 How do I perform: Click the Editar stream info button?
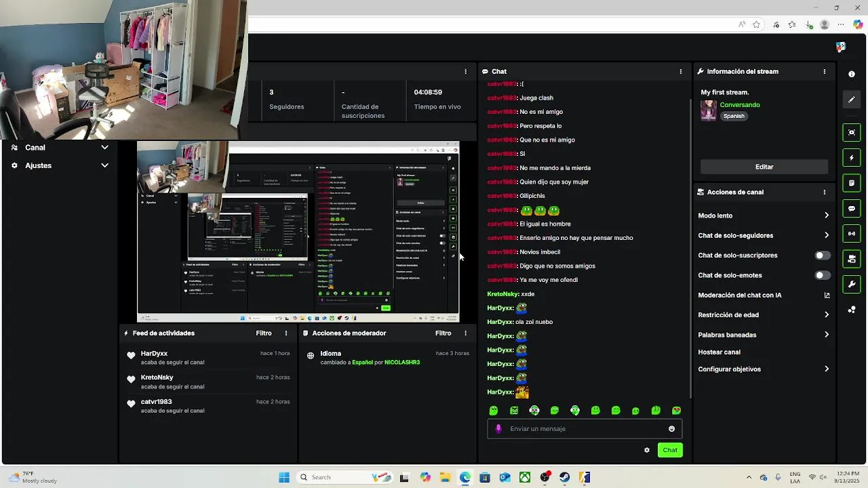pyautogui.click(x=764, y=167)
